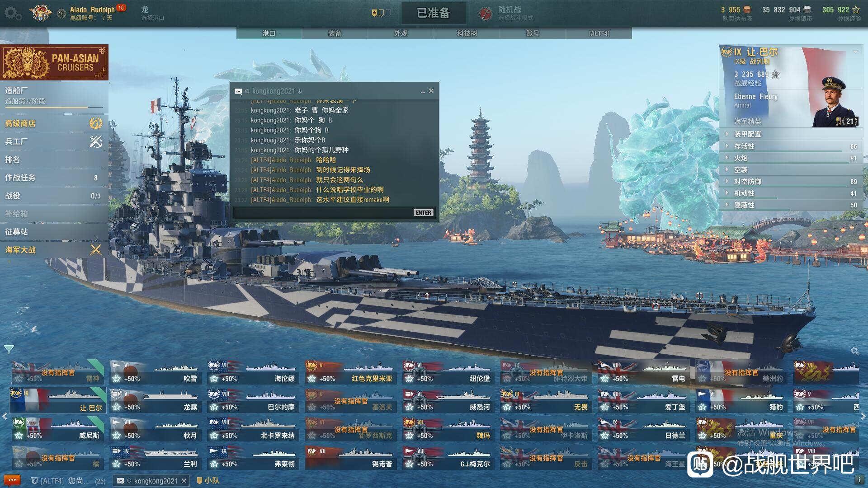Select the 北卡罗来纳 ship thumbnail
This screenshot has width=868, height=488.
pos(253,429)
